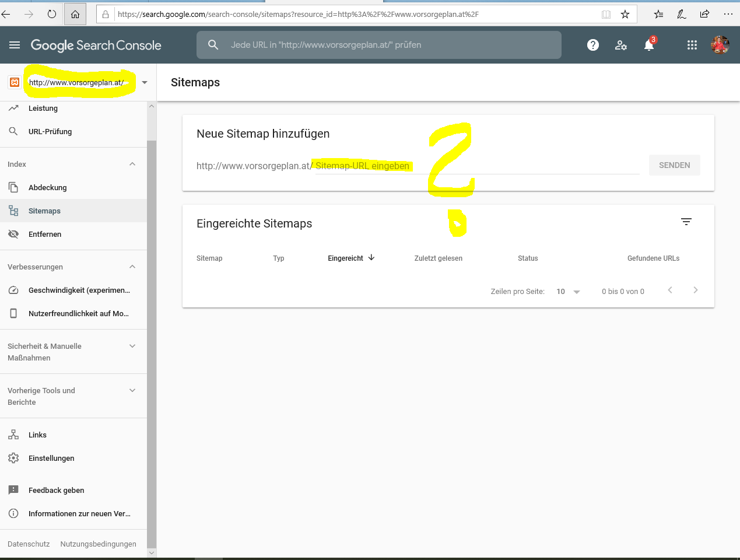Click the property name http://www.vorsorgeplan.at/

coord(76,82)
